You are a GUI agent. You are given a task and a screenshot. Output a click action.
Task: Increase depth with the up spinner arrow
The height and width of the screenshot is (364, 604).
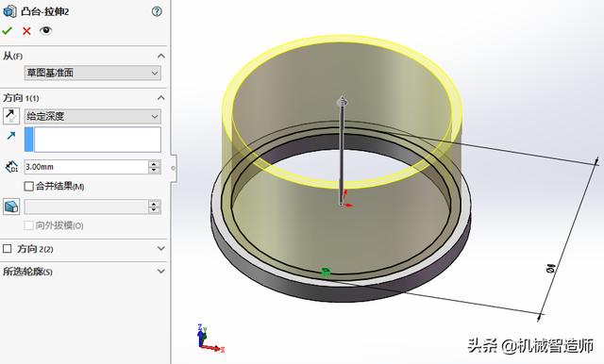pos(154,164)
